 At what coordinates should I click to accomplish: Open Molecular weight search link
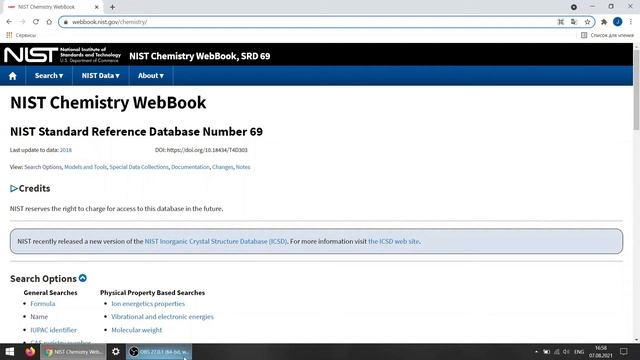click(137, 330)
